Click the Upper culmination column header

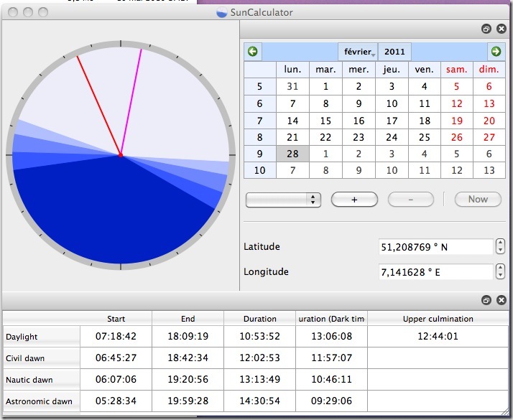[438, 319]
